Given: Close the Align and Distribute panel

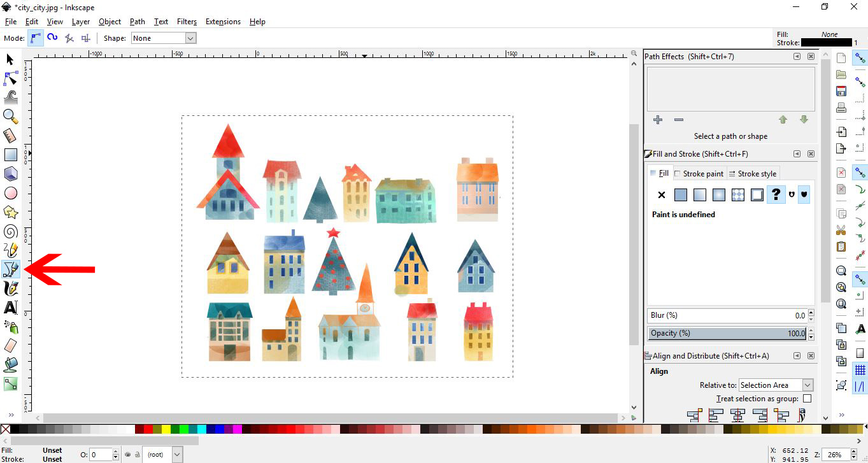Looking at the screenshot, I should 811,356.
